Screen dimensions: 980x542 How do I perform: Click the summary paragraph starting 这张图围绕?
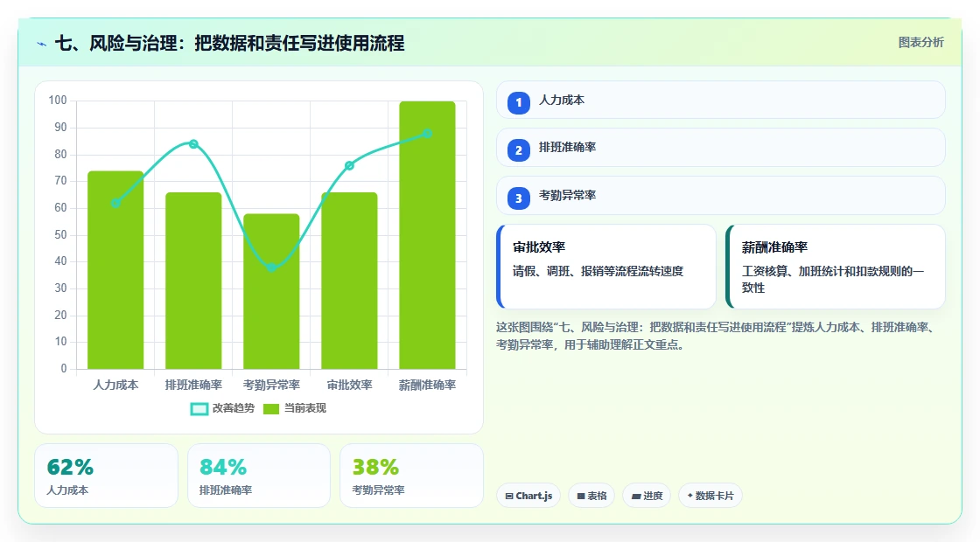pyautogui.click(x=717, y=336)
